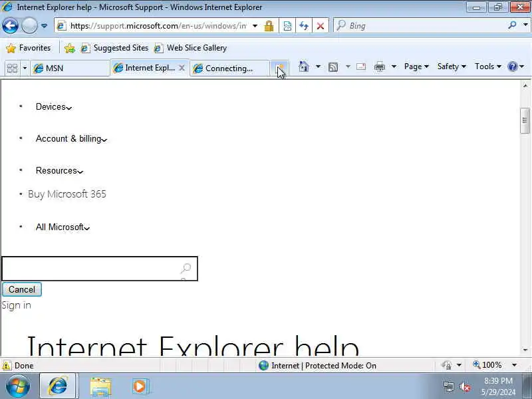Screen dimensions: 532x399
Task: Open the Feeds dropdown arrow
Action: tap(348, 66)
